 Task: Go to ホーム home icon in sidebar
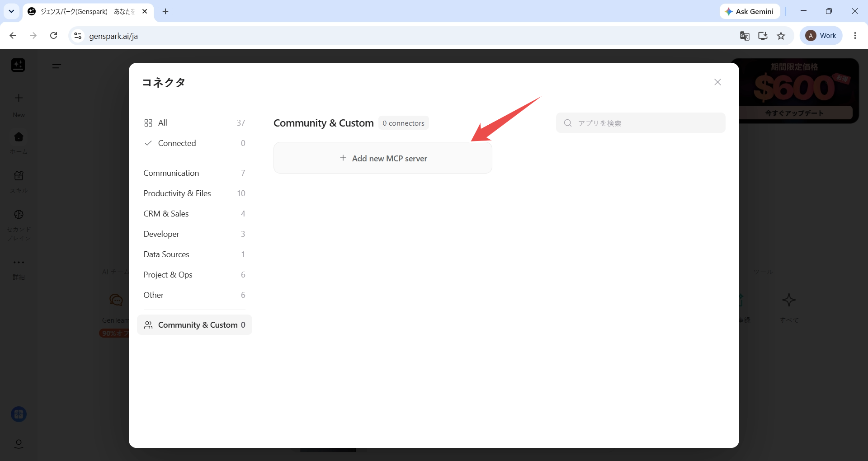[x=19, y=136]
